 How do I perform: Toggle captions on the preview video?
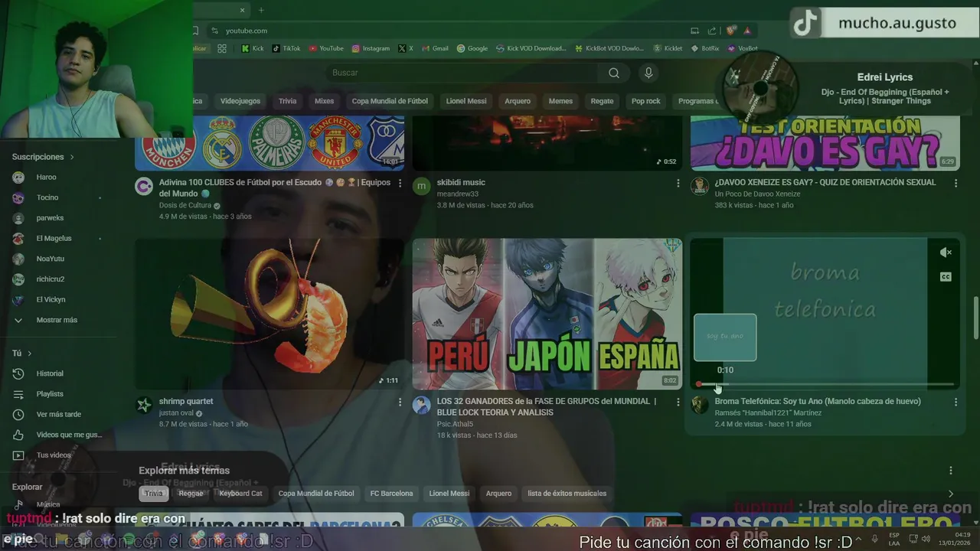(946, 277)
